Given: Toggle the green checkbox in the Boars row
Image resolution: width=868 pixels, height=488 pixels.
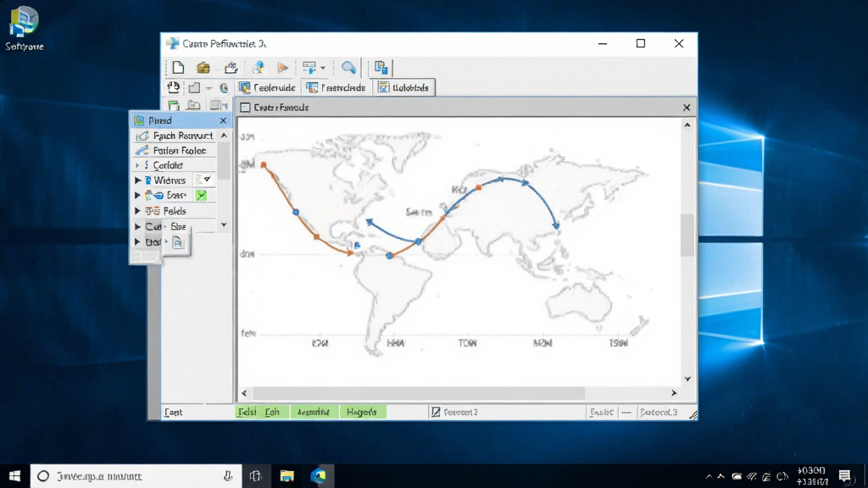Looking at the screenshot, I should [x=201, y=196].
